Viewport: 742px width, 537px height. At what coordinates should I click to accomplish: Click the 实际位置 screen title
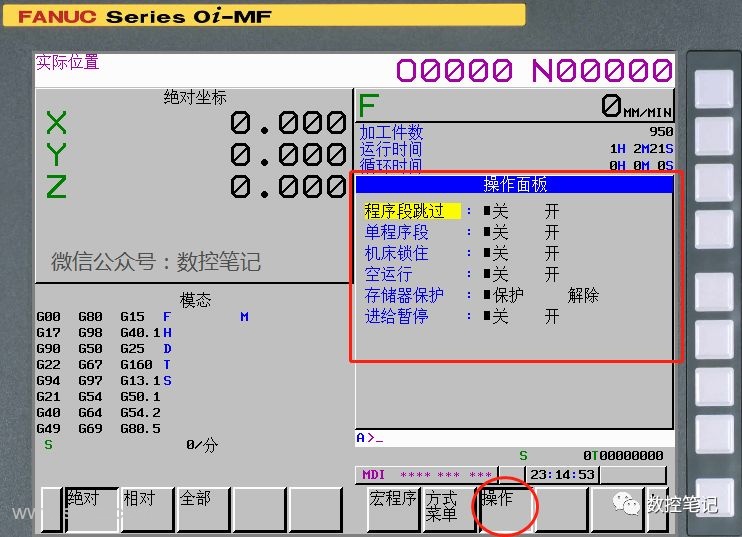(68, 62)
